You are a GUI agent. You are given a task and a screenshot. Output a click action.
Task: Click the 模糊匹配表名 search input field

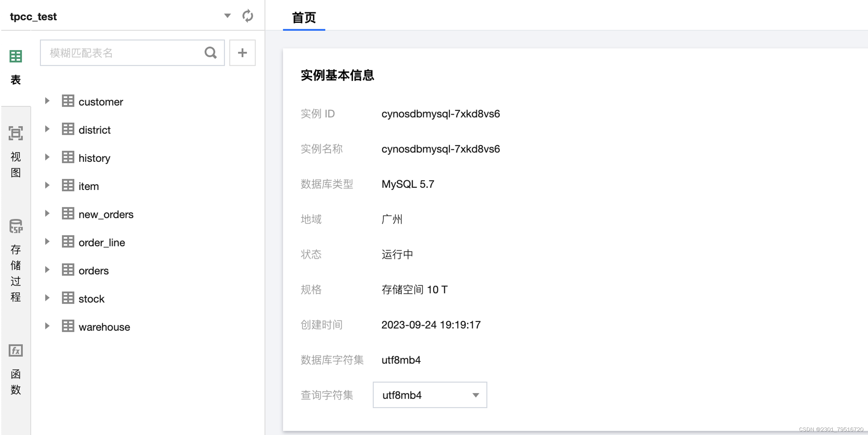point(124,53)
